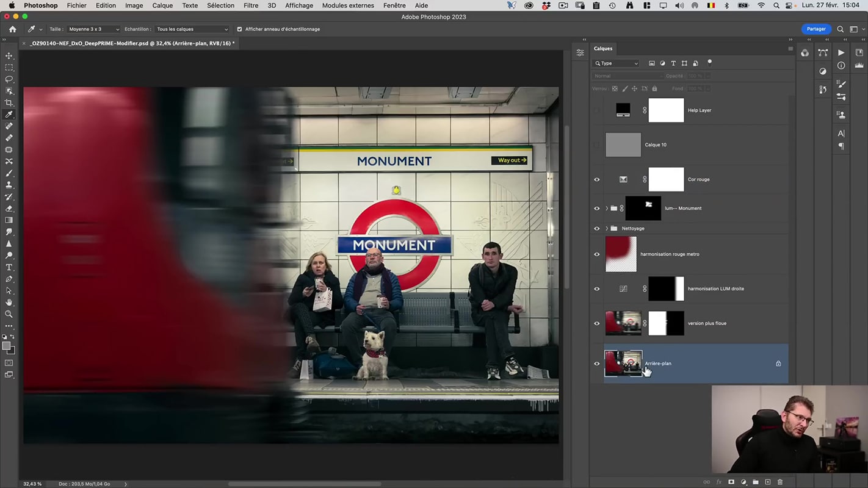
Task: Hide the harmonisation LUM droite layer
Action: (x=597, y=289)
